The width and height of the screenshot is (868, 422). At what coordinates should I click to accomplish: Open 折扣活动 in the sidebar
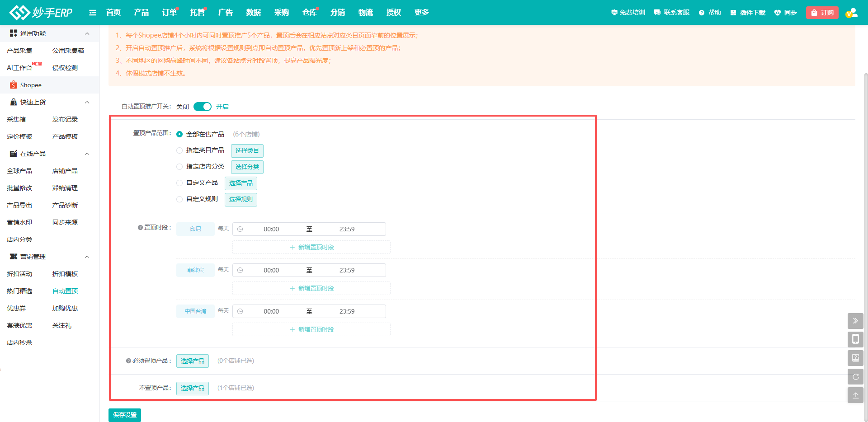(x=19, y=274)
